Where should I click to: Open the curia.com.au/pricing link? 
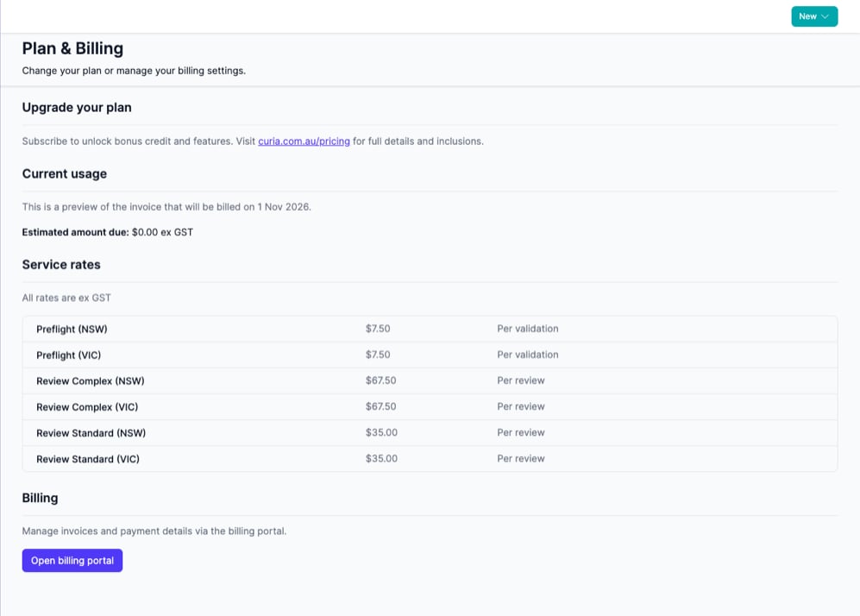click(x=304, y=141)
